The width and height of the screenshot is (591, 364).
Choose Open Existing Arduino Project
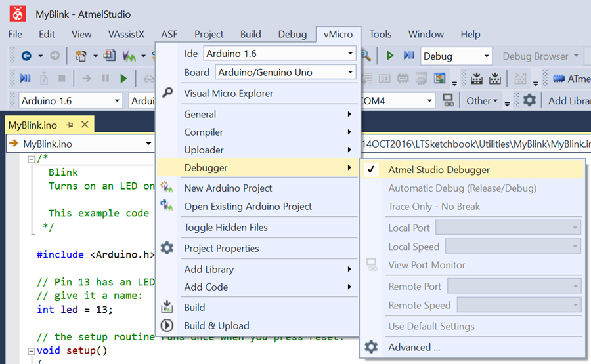click(x=248, y=207)
